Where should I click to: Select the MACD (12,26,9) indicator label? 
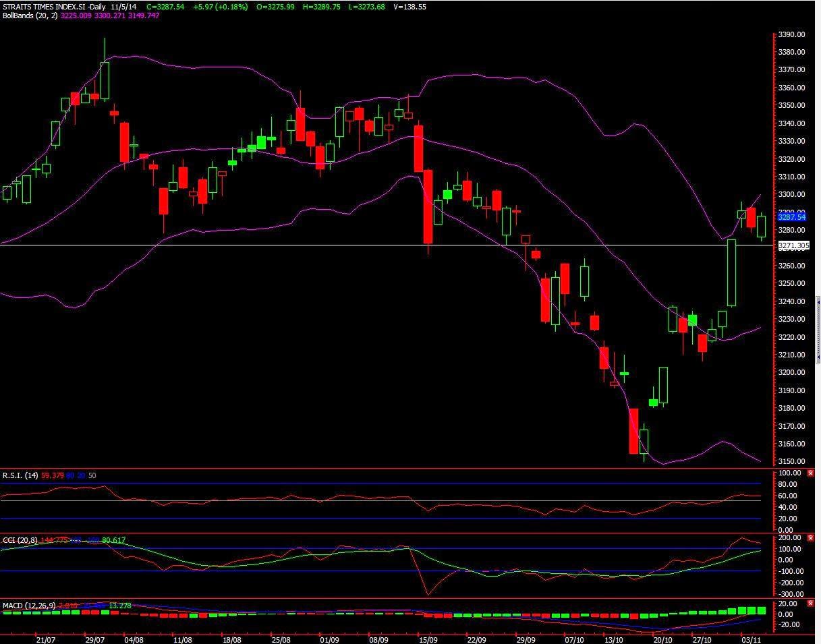coord(29,606)
